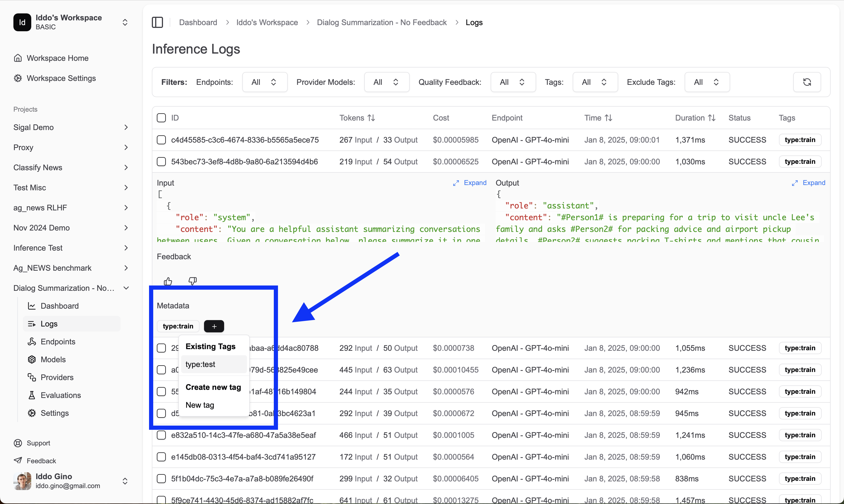Click the Workspace Home icon
Image resolution: width=844 pixels, height=504 pixels.
coord(17,58)
